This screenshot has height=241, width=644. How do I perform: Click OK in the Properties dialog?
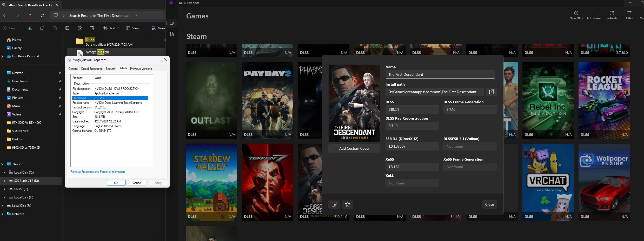pos(116,183)
